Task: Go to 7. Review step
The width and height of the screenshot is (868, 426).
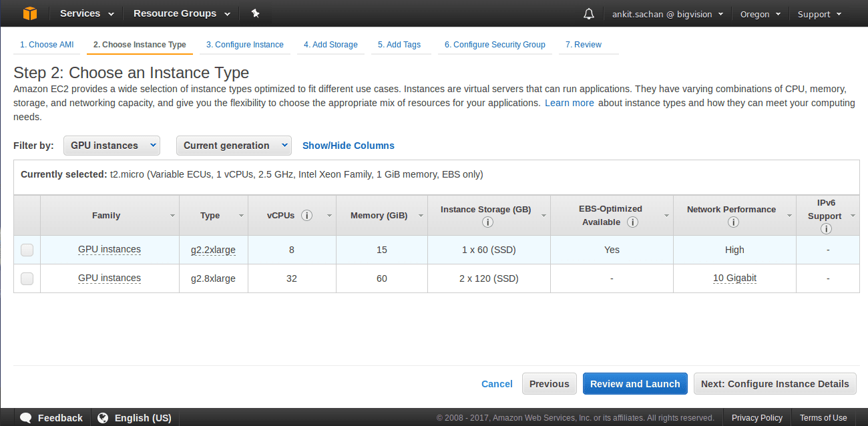Action: pyautogui.click(x=584, y=45)
